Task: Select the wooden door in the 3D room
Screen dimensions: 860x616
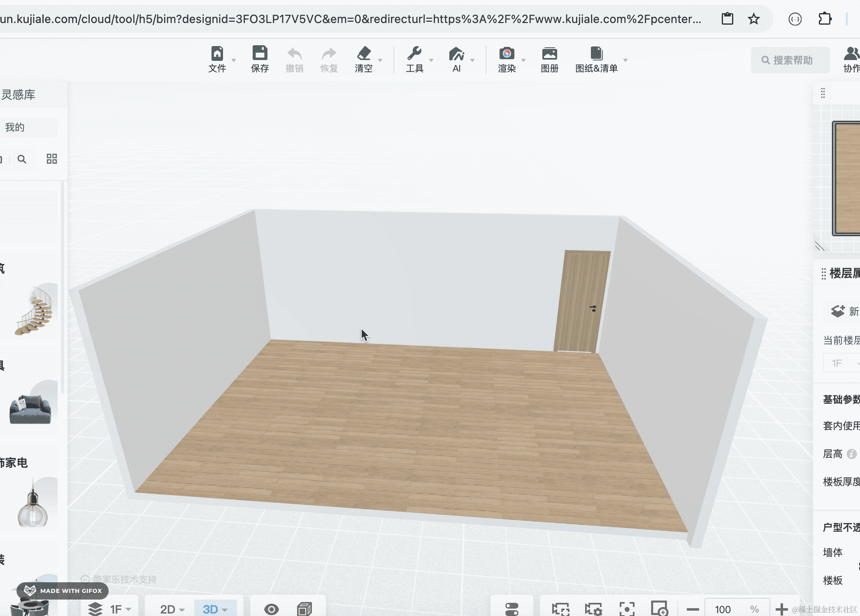Action: coord(582,301)
